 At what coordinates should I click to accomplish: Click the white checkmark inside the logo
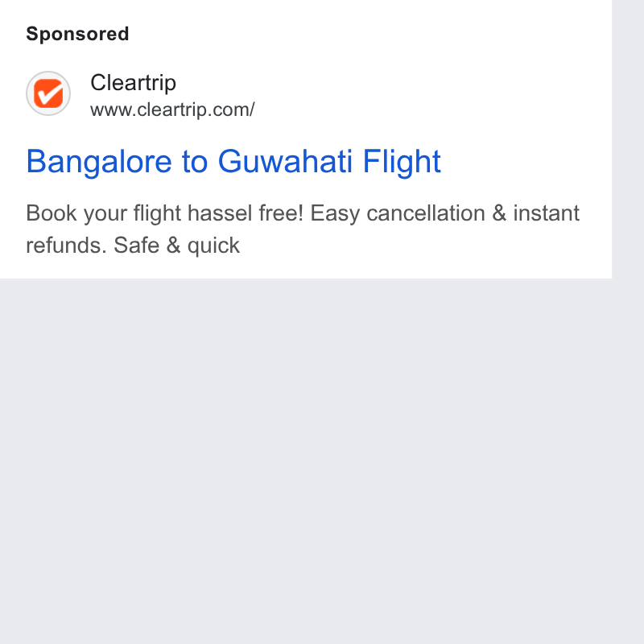[x=49, y=95]
